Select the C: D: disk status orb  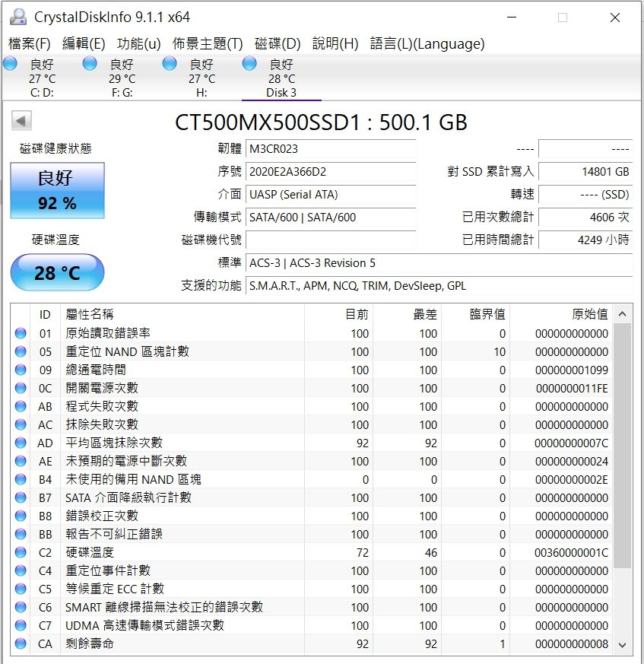(x=11, y=64)
